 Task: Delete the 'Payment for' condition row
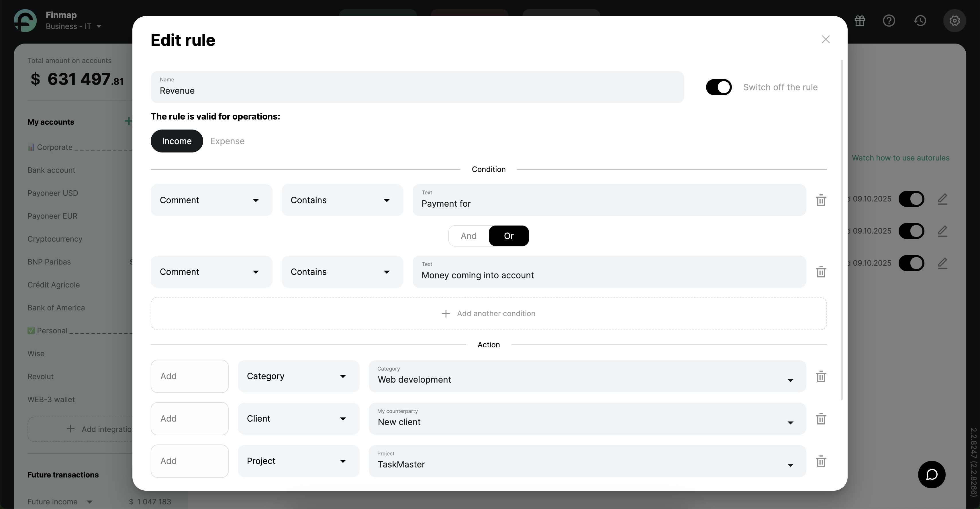[821, 200]
